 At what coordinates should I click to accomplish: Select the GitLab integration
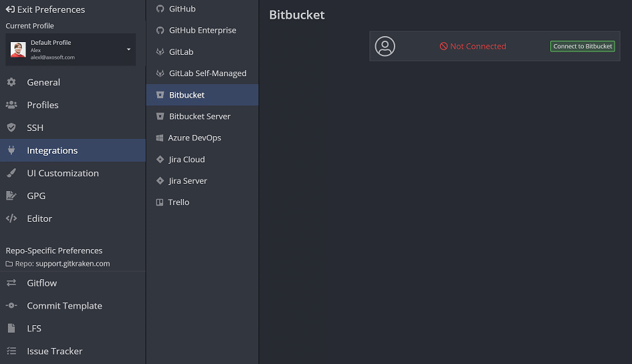203,51
